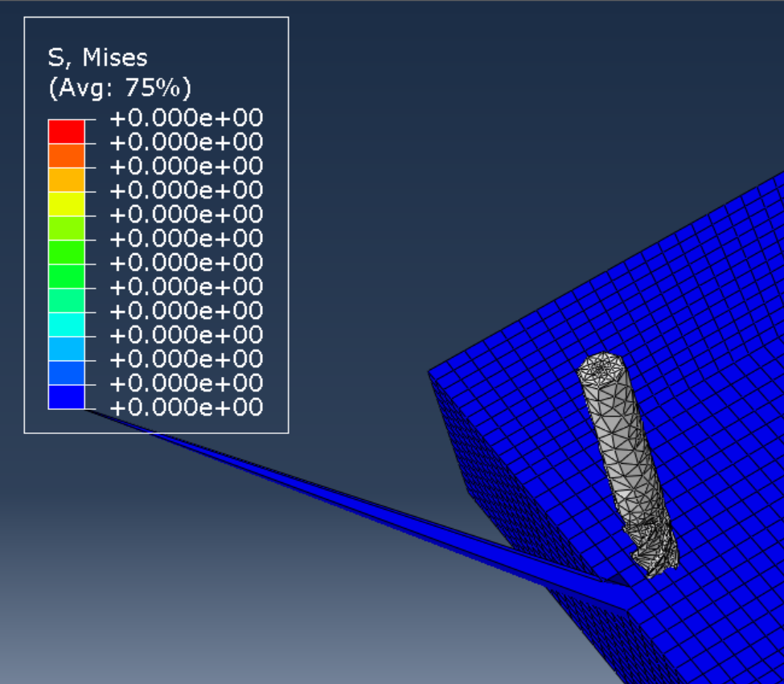Select the amber legend color band
The height and width of the screenshot is (684, 784).
67,179
